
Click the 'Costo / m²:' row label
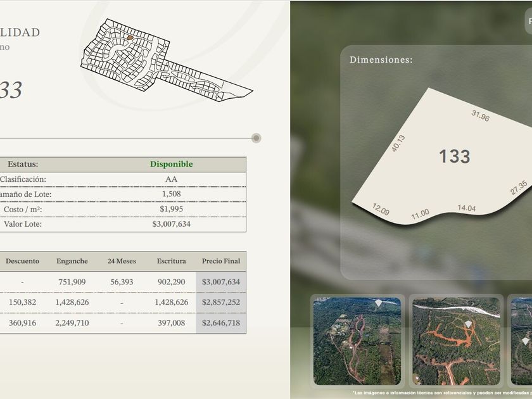coord(23,210)
